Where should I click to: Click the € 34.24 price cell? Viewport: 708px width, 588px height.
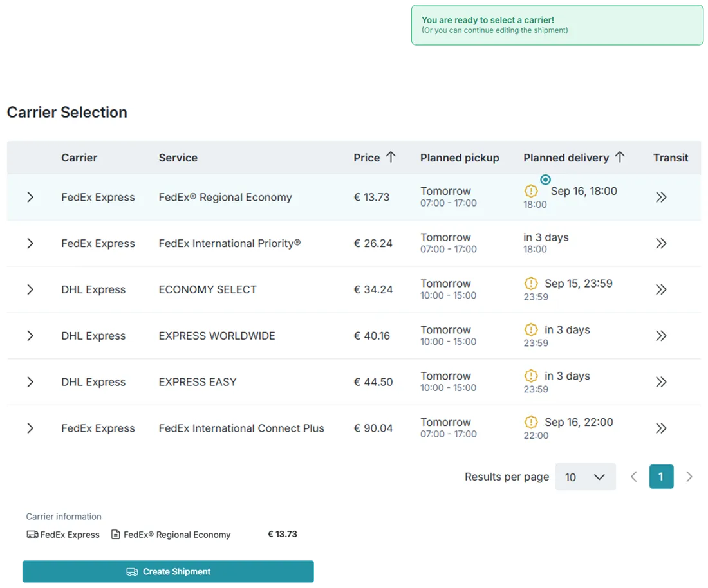tap(373, 289)
